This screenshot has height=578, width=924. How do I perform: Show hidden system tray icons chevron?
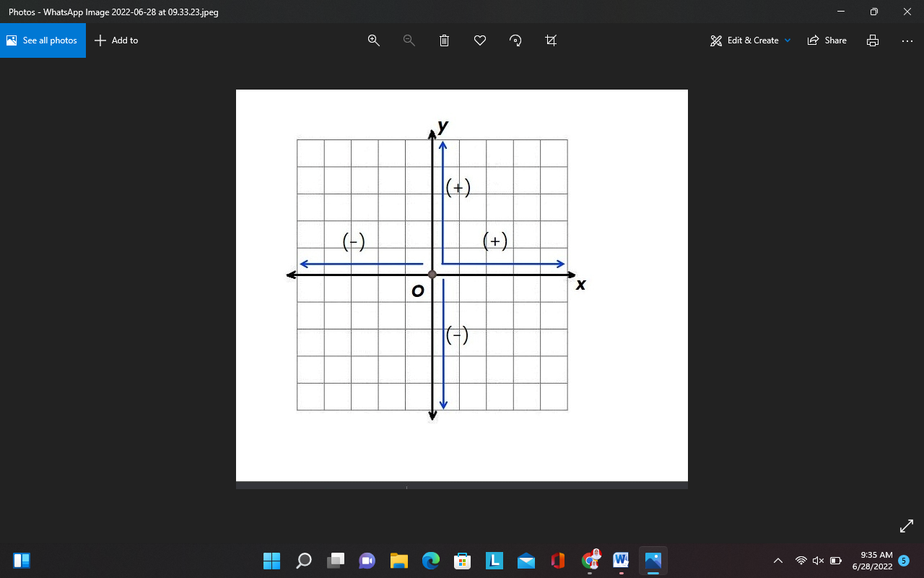pyautogui.click(x=778, y=561)
